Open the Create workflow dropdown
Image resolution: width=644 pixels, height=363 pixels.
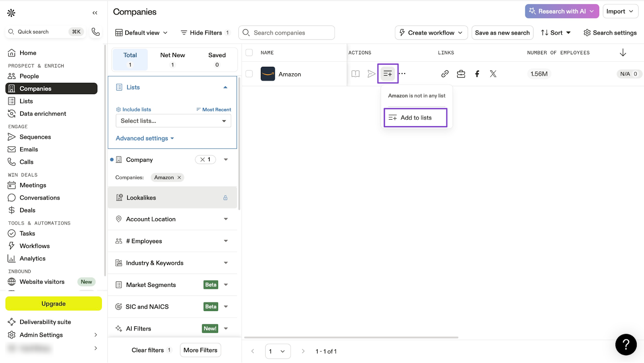pos(431,33)
